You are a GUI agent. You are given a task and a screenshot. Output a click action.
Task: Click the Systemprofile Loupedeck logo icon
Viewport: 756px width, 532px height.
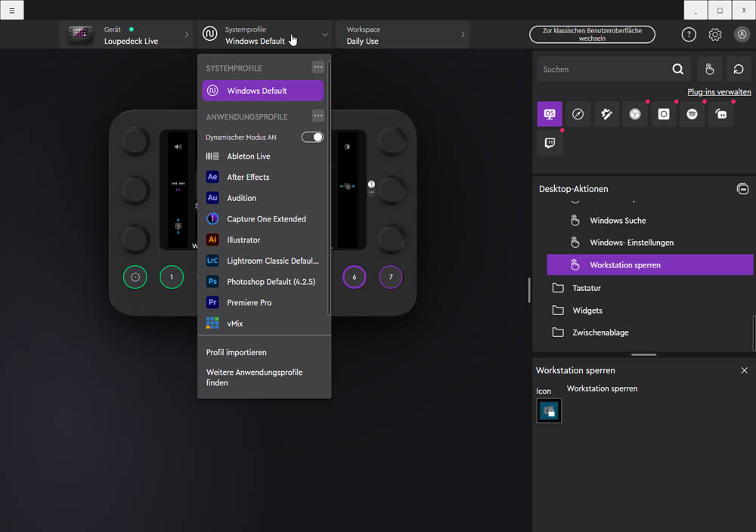(209, 34)
